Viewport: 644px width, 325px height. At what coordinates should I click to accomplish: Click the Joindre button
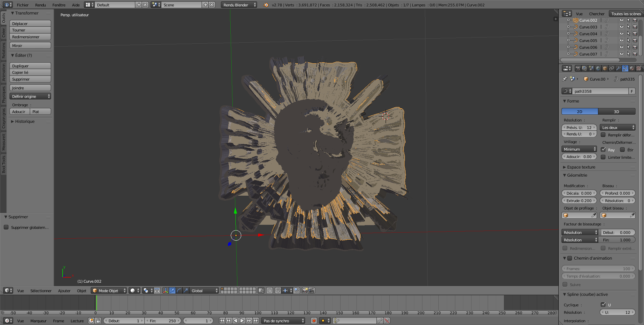30,88
